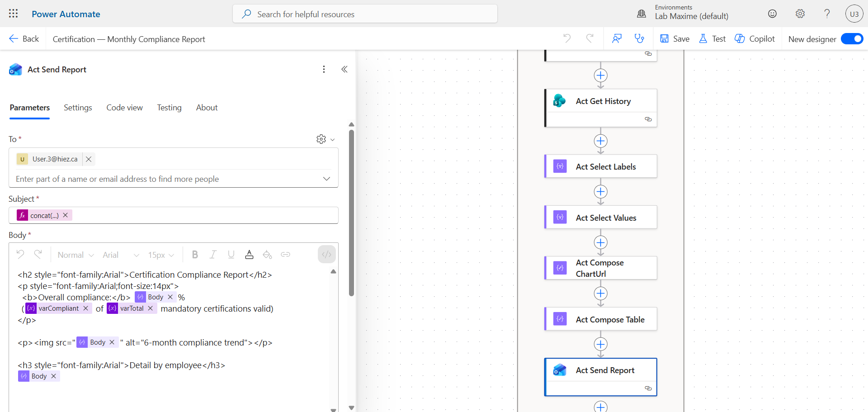This screenshot has width=868, height=412.
Task: Apply italic formatting in Body editor
Action: click(x=213, y=255)
